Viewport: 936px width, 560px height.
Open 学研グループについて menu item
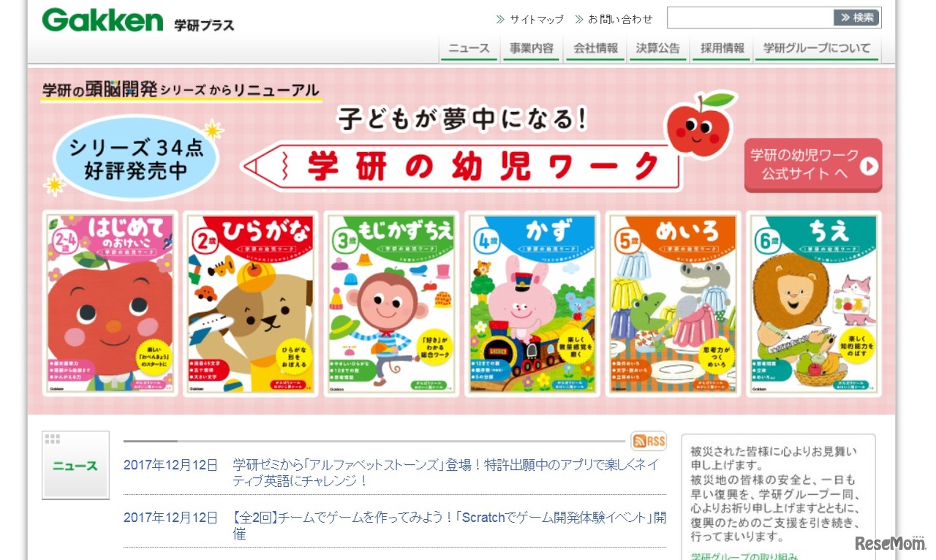pos(817,49)
